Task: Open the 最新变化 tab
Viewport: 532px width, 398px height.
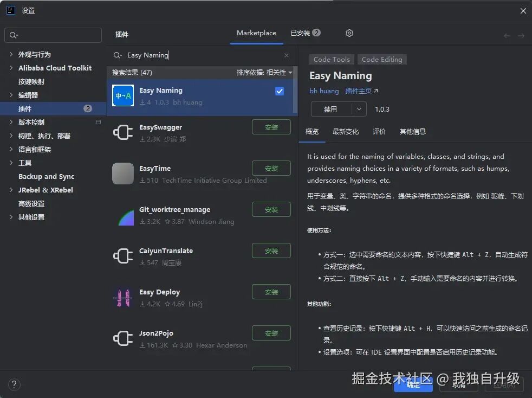Action: [346, 131]
